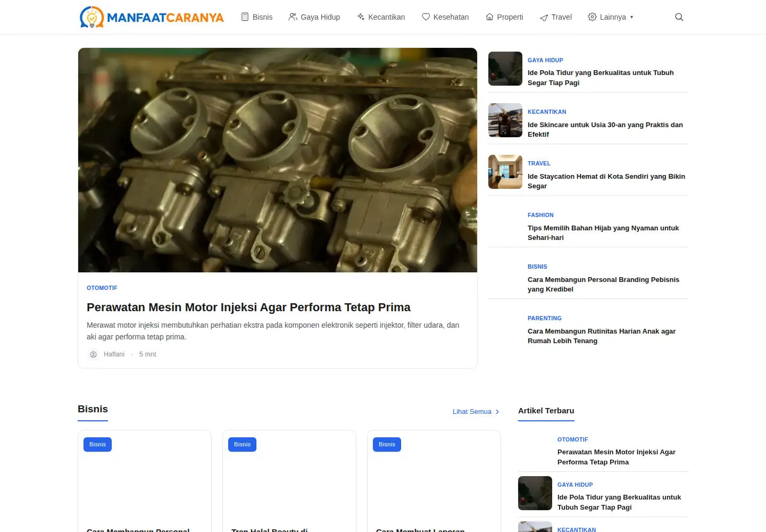
Task: Click the Bisnis badge on the third card
Action: click(387, 444)
